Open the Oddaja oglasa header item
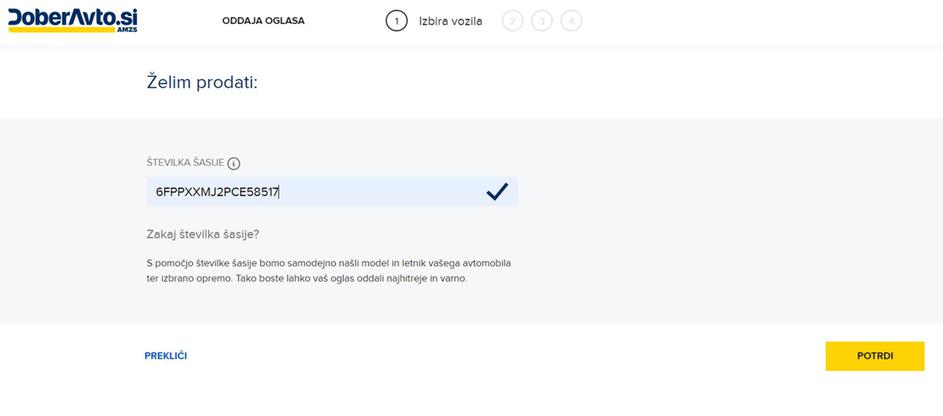This screenshot has width=943, height=416. tap(263, 21)
